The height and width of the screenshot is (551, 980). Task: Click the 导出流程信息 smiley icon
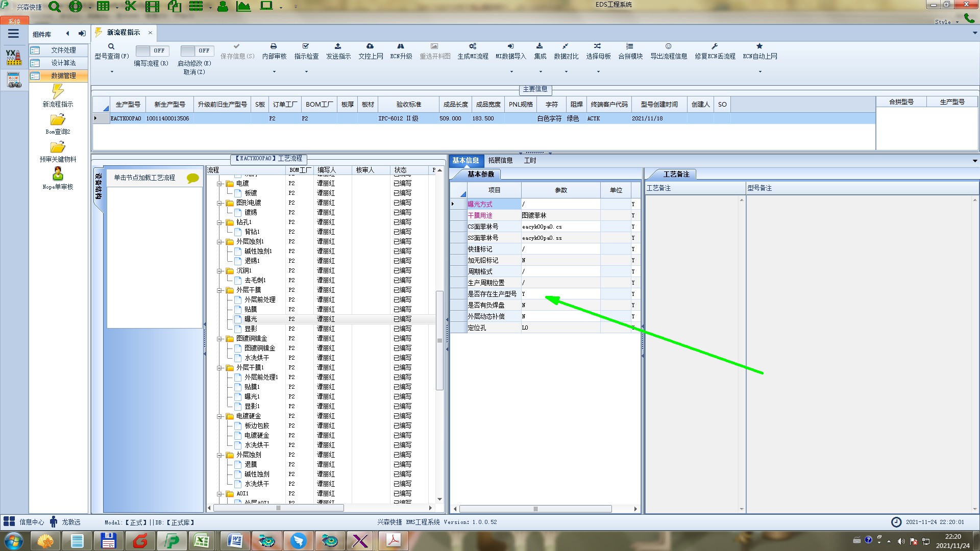coord(668,46)
